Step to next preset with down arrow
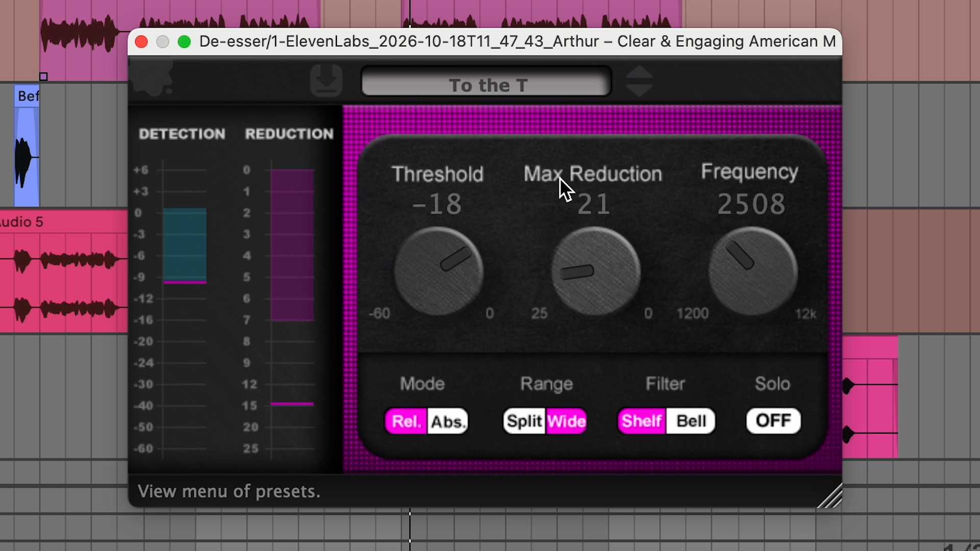 [639, 90]
